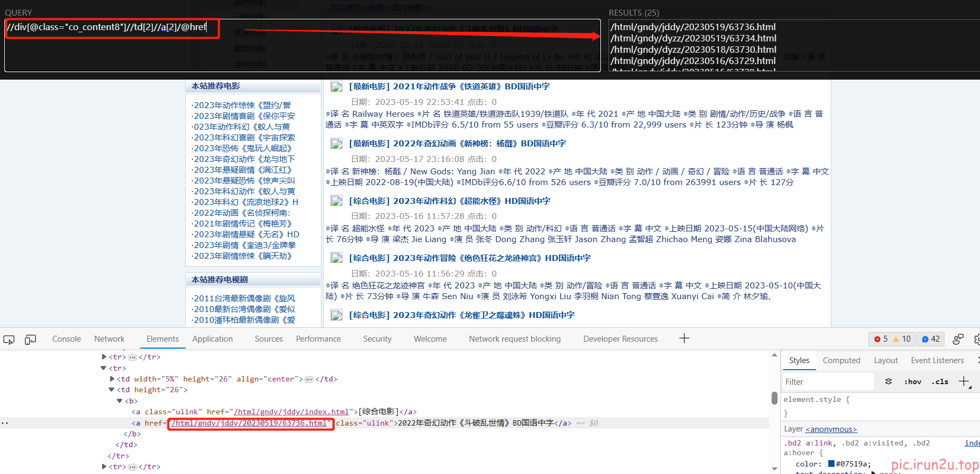Click the new style rule plus icon
980x474 pixels.
(963, 381)
